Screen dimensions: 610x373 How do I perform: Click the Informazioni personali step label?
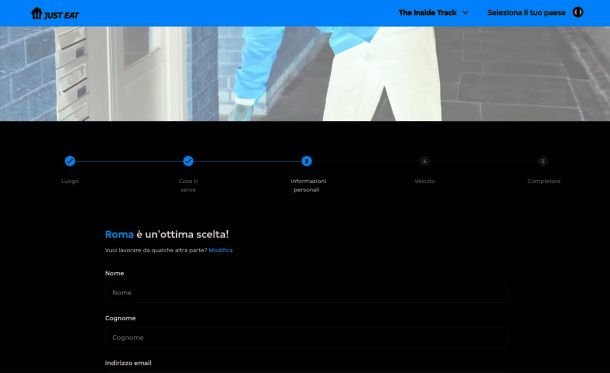(308, 185)
